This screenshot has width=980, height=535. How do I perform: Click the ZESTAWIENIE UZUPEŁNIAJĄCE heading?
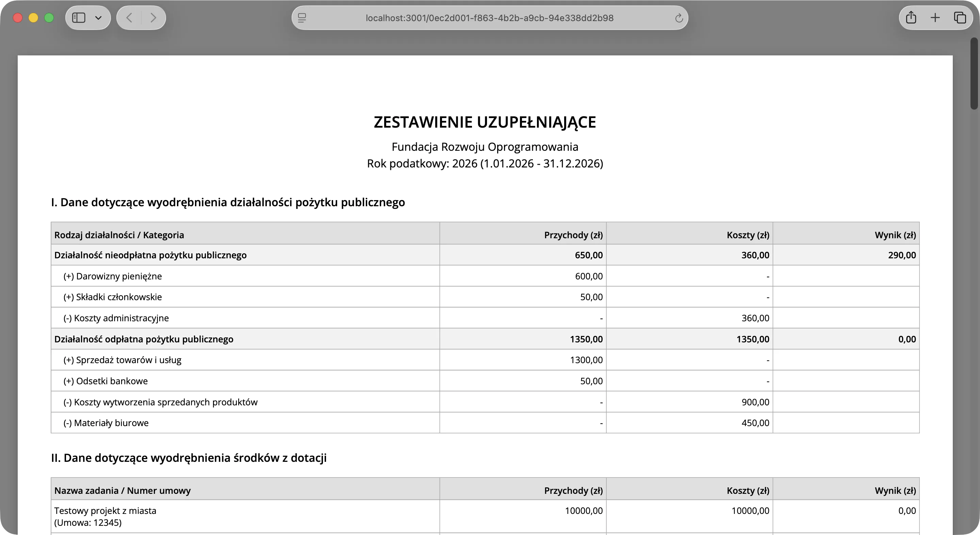(485, 122)
